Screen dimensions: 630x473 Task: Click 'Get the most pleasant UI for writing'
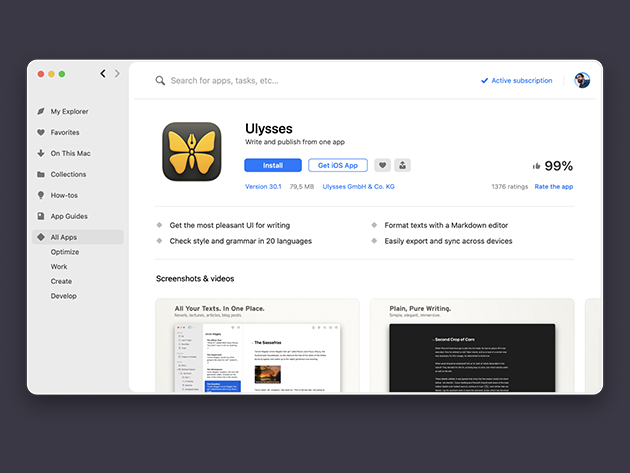click(x=229, y=225)
